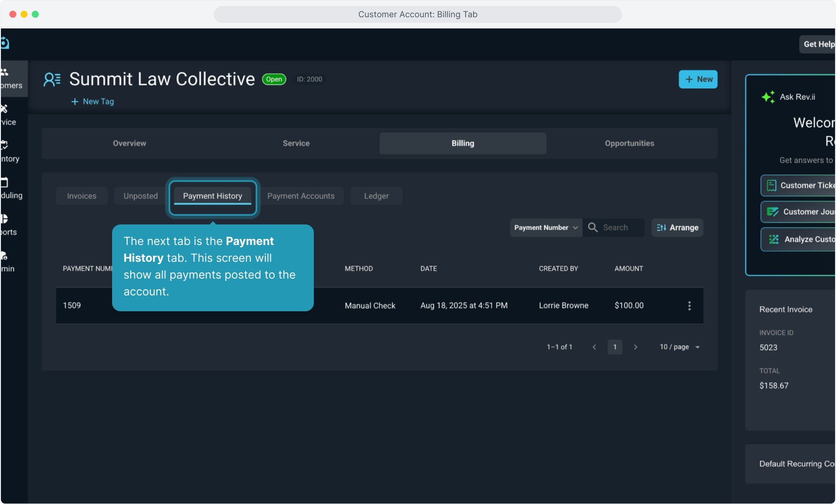Select the Payment Accounts sub-tab
The width and height of the screenshot is (836, 504).
tap(301, 196)
